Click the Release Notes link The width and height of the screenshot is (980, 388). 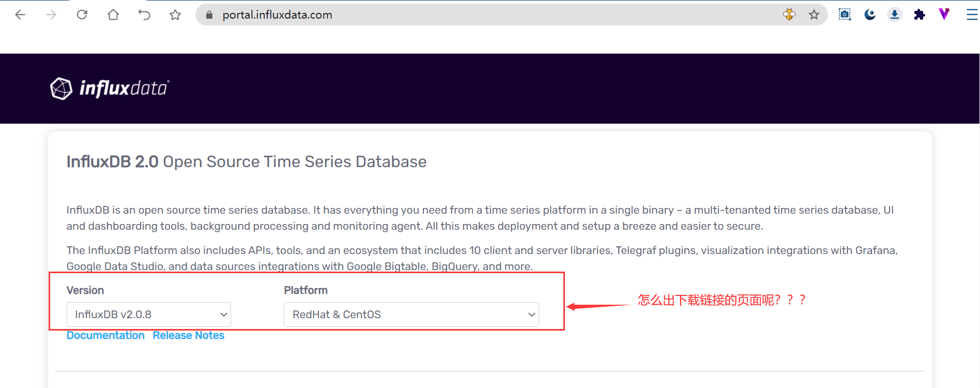[x=188, y=335]
